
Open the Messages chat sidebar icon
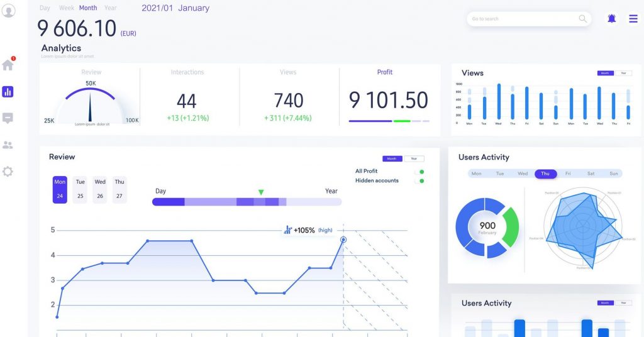[8, 118]
